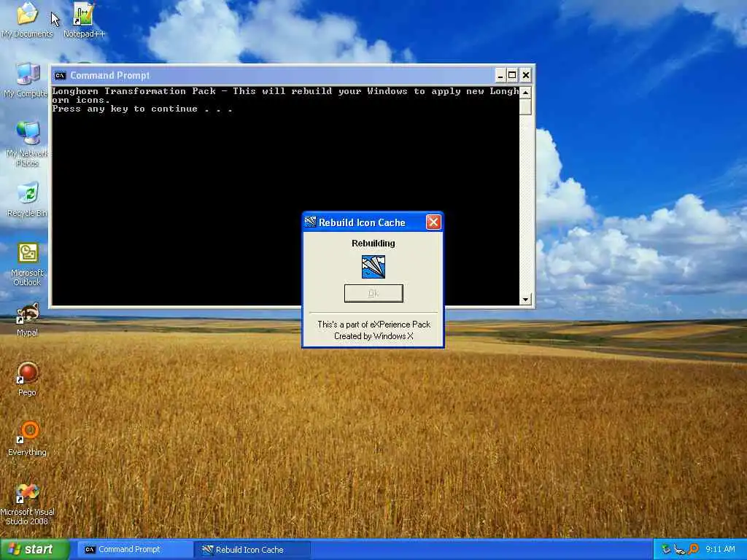Click the Command Prompt title bar icon
Screen dimensions: 747x560
click(60, 75)
